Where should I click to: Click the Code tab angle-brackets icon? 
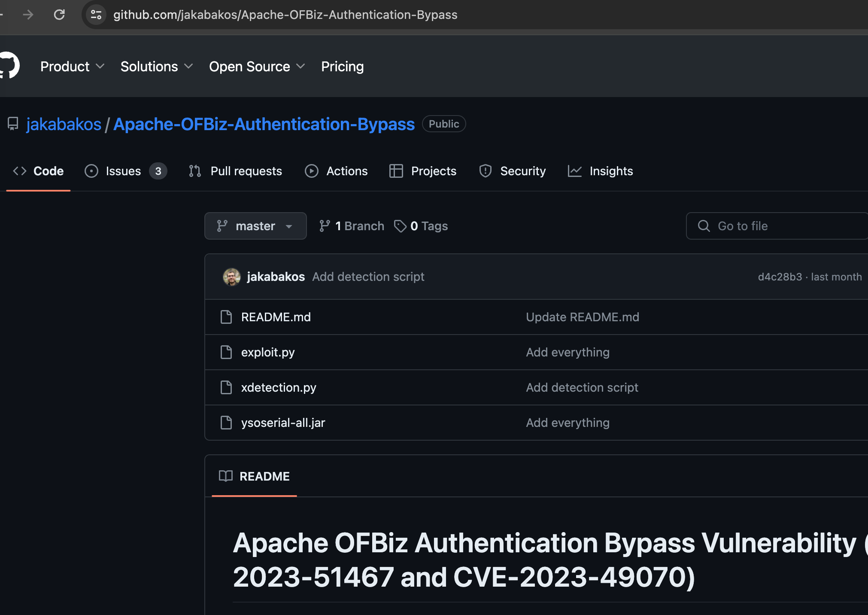[20, 171]
